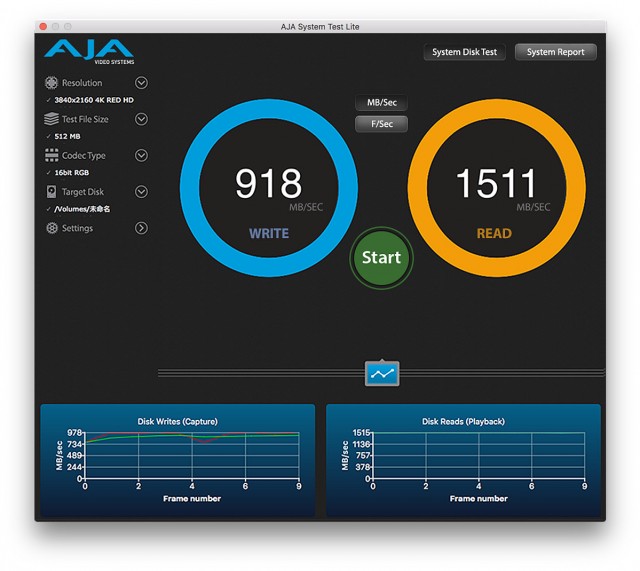The height and width of the screenshot is (571, 640).
Task: Expand the Codec Type dropdown arrow
Action: click(141, 156)
